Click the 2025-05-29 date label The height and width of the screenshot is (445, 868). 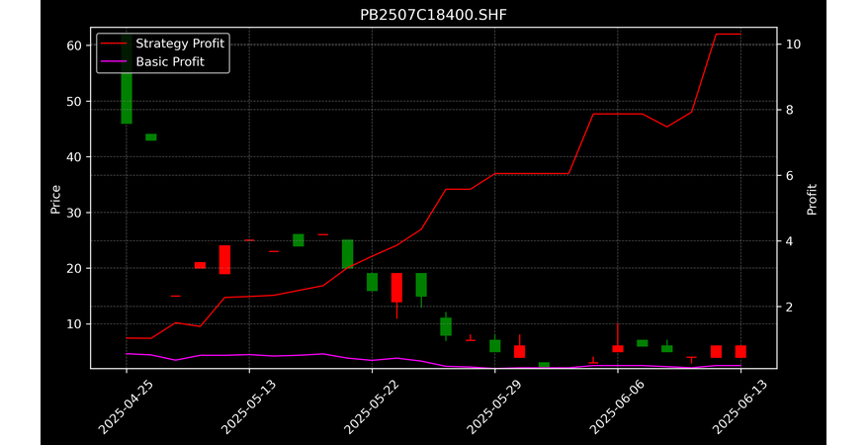[494, 407]
